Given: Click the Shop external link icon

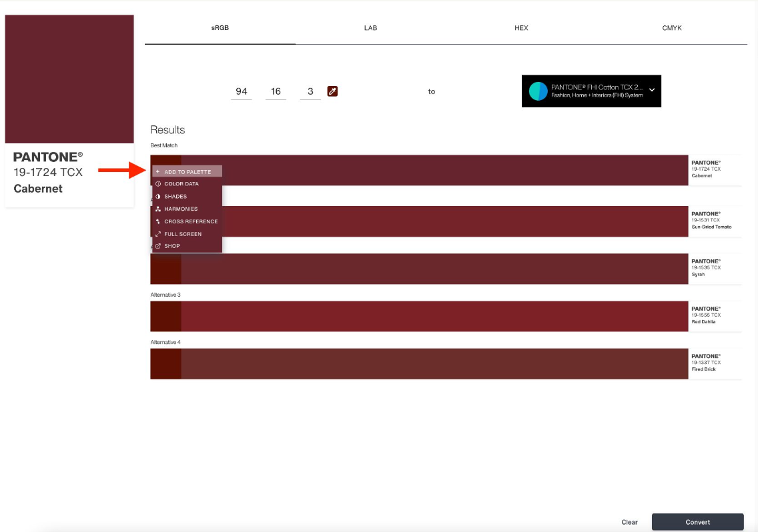Looking at the screenshot, I should coord(157,246).
